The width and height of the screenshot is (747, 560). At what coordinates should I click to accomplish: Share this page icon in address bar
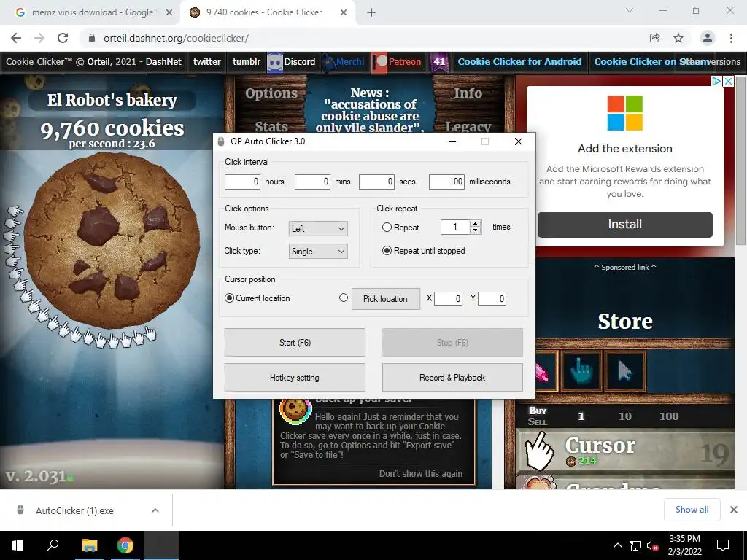(655, 38)
